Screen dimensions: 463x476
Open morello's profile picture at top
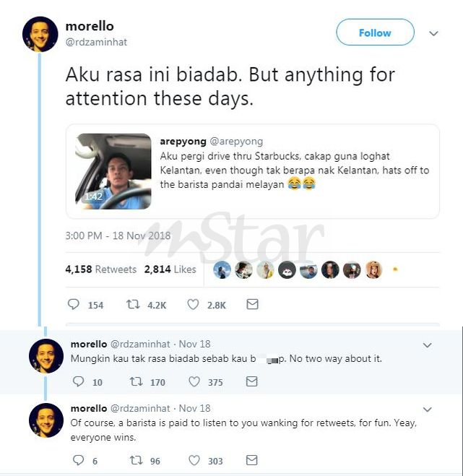click(40, 34)
